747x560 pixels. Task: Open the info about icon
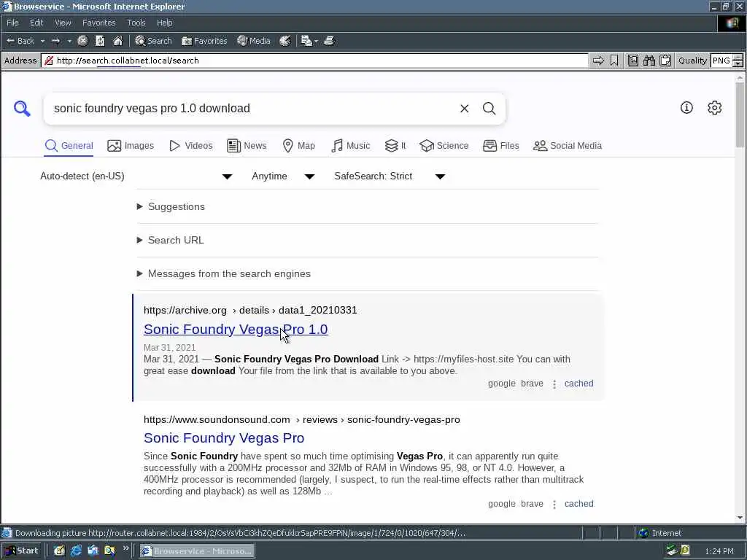pos(686,108)
